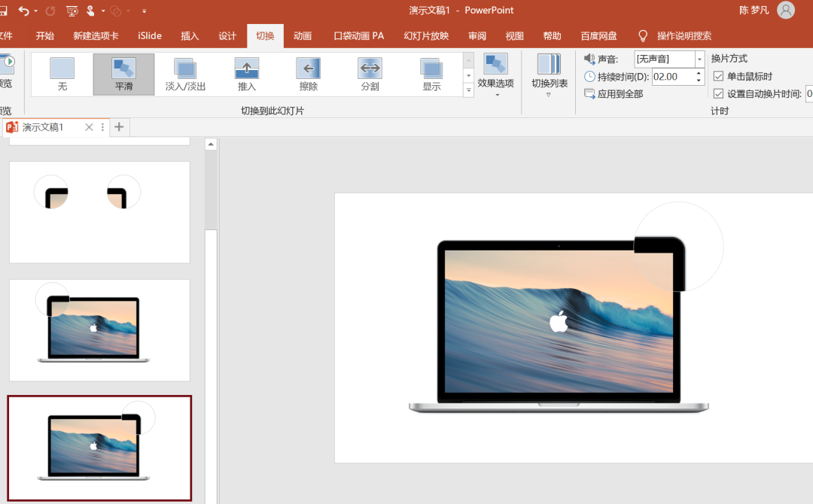Toggle the 单击鼠标时 checkbox
This screenshot has height=504, width=813.
pyautogui.click(x=718, y=76)
